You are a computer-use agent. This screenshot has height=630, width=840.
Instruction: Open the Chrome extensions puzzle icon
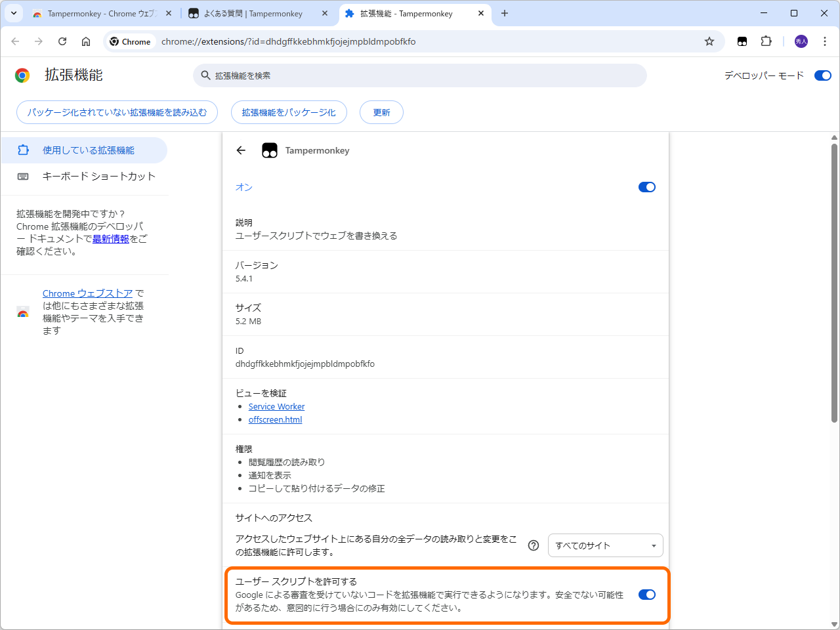click(766, 41)
